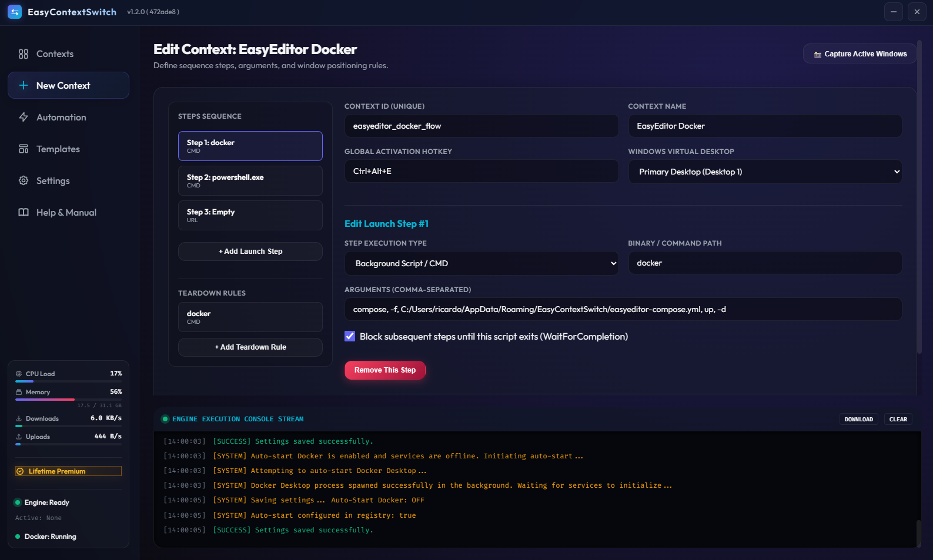Click the plus icon beside New Context

24,85
